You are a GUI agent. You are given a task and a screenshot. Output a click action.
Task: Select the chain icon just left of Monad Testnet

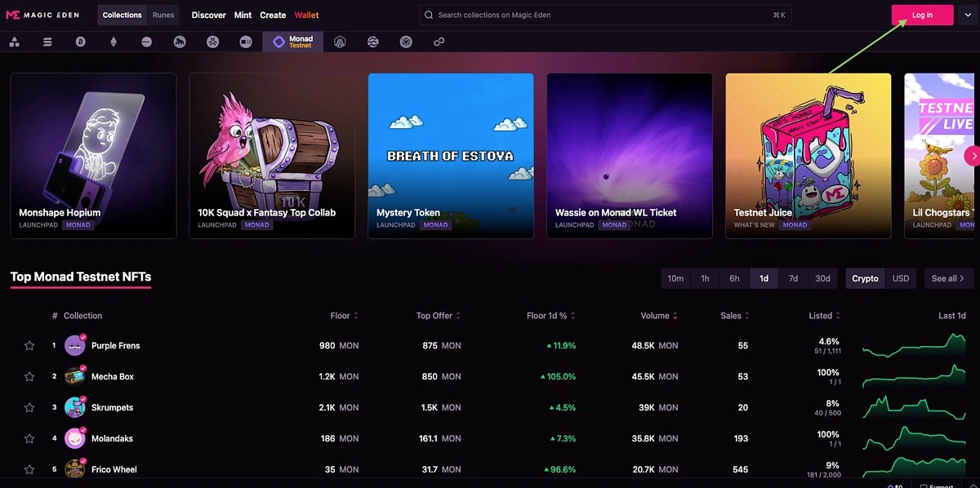(246, 42)
